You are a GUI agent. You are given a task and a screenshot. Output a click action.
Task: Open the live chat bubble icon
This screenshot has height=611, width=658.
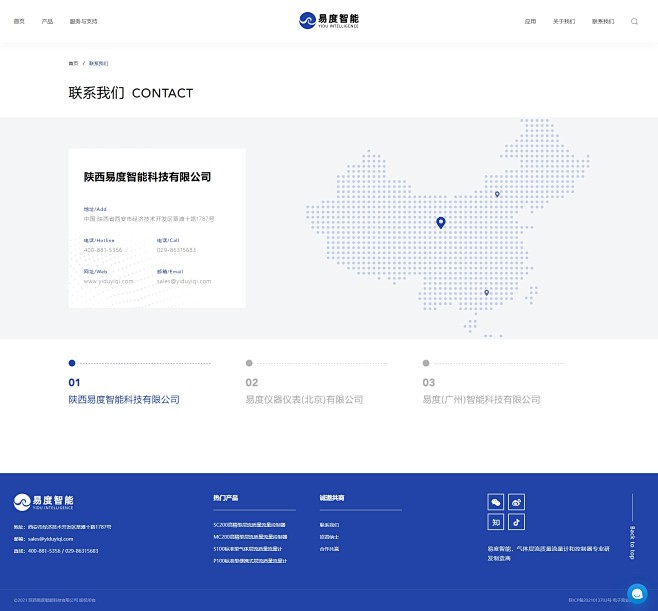point(637,594)
